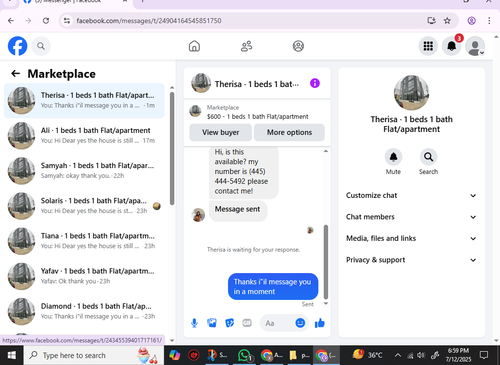Open install app icon in address bar
The height and width of the screenshot is (365, 500).
tap(431, 21)
